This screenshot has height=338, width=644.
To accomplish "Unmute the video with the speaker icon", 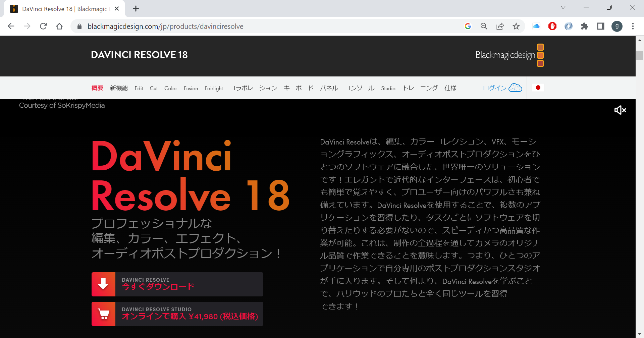I will 620,110.
